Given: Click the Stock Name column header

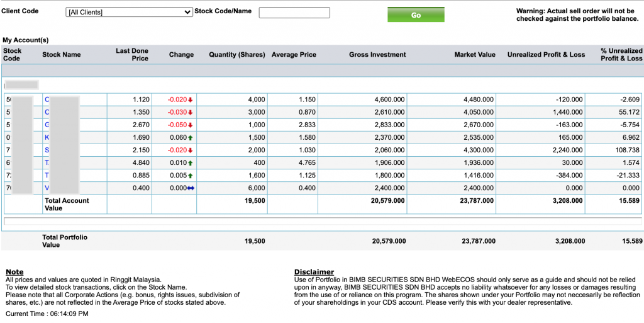Looking at the screenshot, I should coord(62,55).
